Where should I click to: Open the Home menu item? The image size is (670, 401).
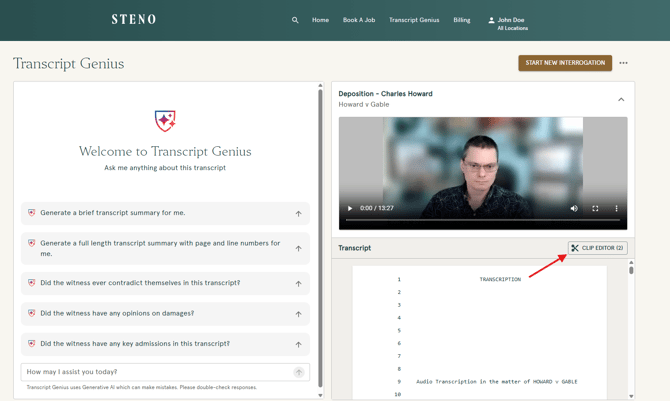320,20
